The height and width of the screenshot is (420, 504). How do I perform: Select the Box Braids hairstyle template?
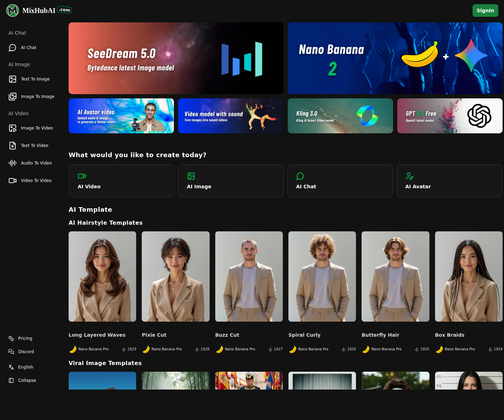pos(469,276)
